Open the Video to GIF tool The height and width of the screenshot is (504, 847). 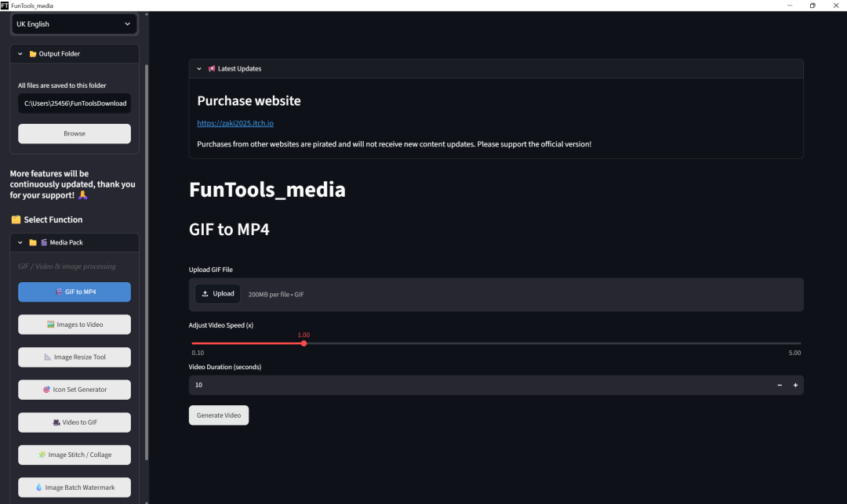(75, 422)
